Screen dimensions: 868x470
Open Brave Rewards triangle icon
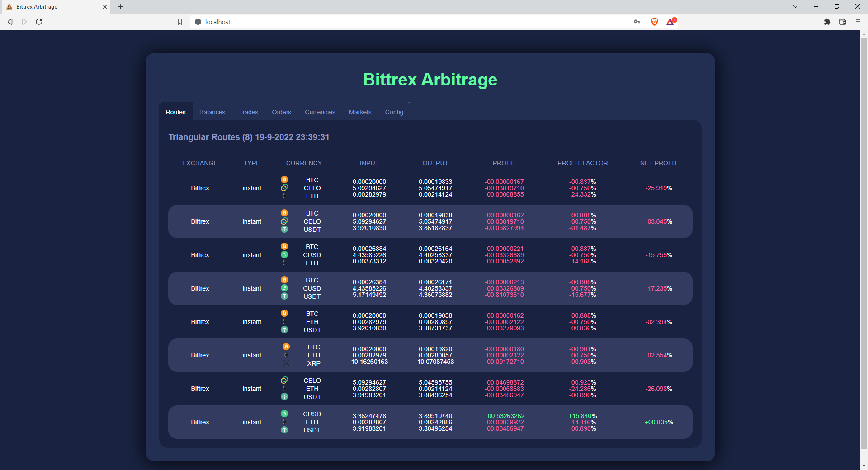point(671,21)
